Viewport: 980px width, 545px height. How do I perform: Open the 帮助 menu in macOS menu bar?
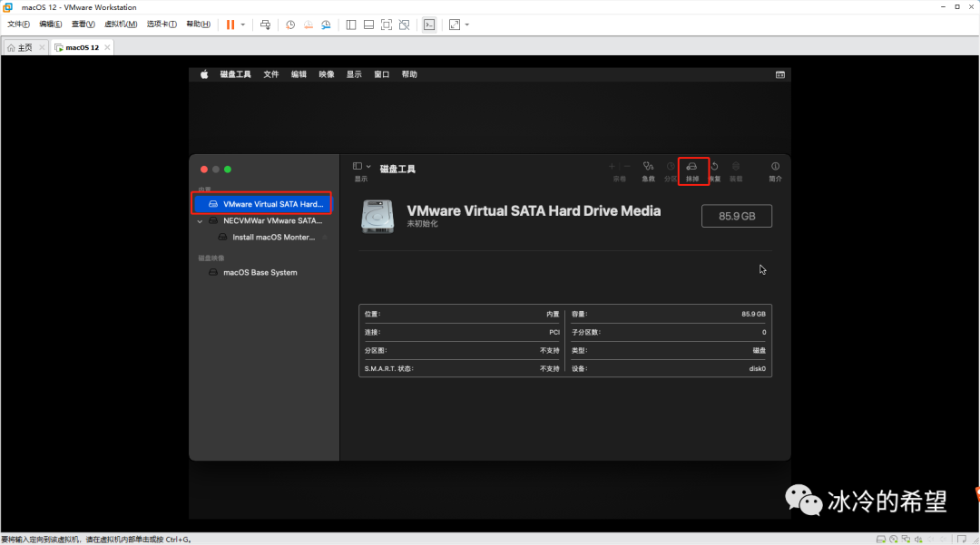[x=409, y=74]
